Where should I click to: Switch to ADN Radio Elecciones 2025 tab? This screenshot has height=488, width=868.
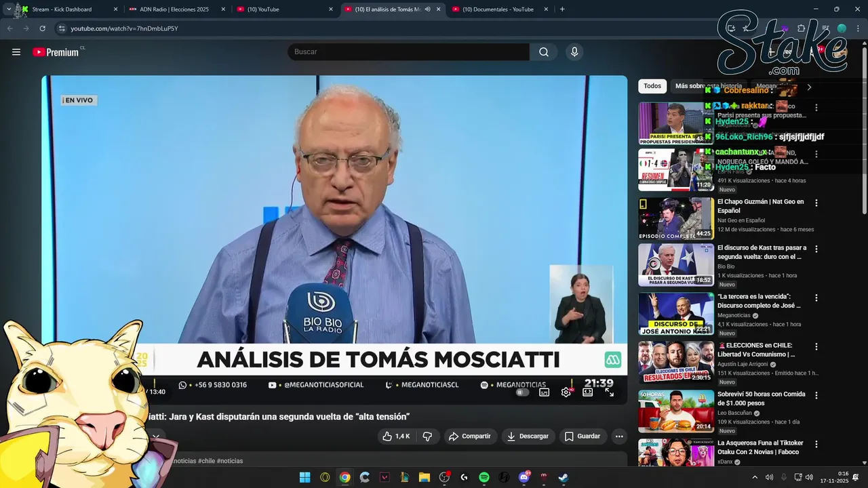coord(176,9)
